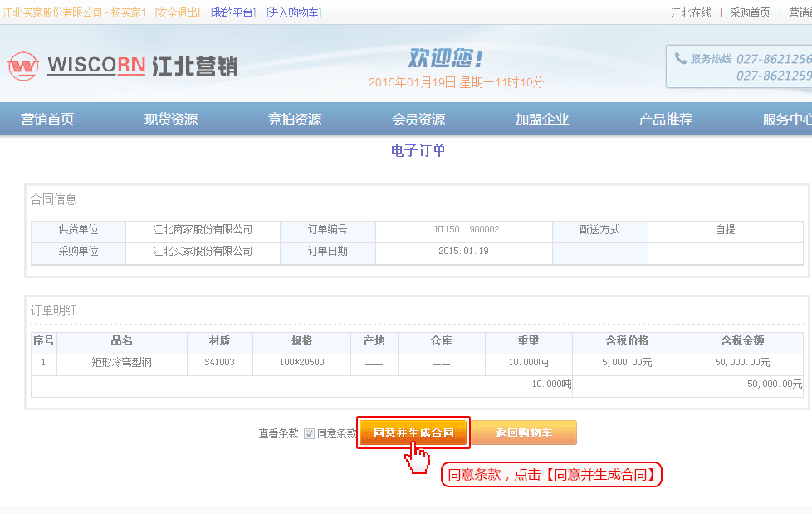Go to 采购首页 top link
The height and width of the screenshot is (518, 812).
[x=750, y=12]
